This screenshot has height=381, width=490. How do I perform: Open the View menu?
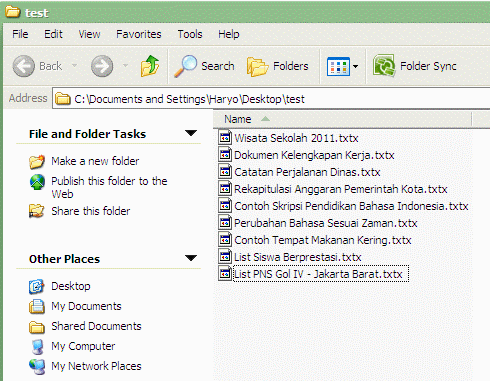click(89, 34)
